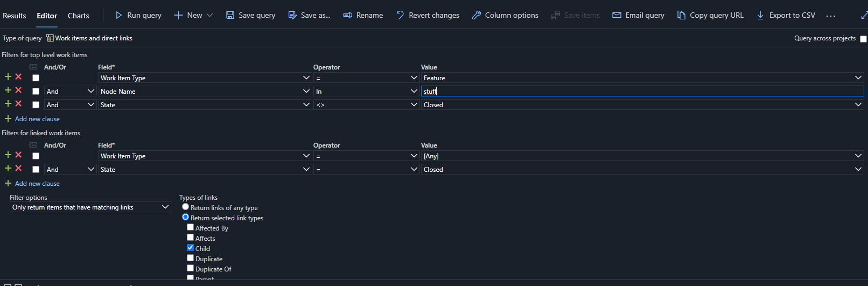Check the Affected By link type
Screen dimensions: 868x286
(x=190, y=227)
